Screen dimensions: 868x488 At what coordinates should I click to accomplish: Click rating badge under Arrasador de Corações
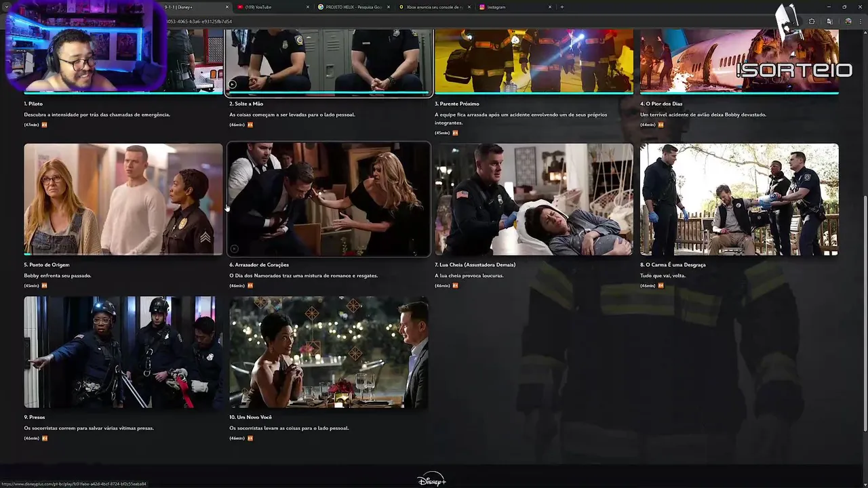(x=250, y=286)
